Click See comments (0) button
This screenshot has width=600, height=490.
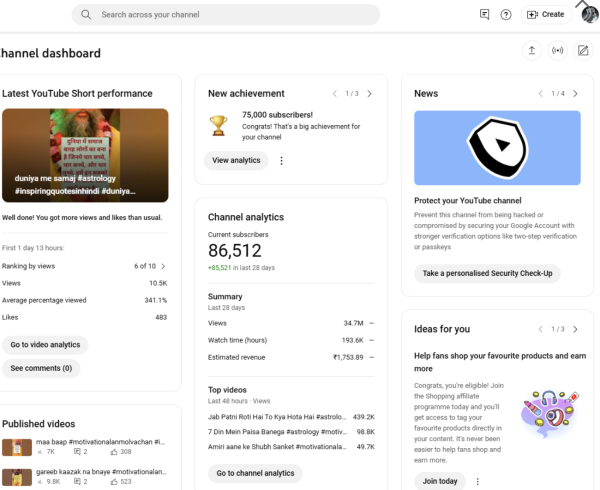[x=41, y=368]
